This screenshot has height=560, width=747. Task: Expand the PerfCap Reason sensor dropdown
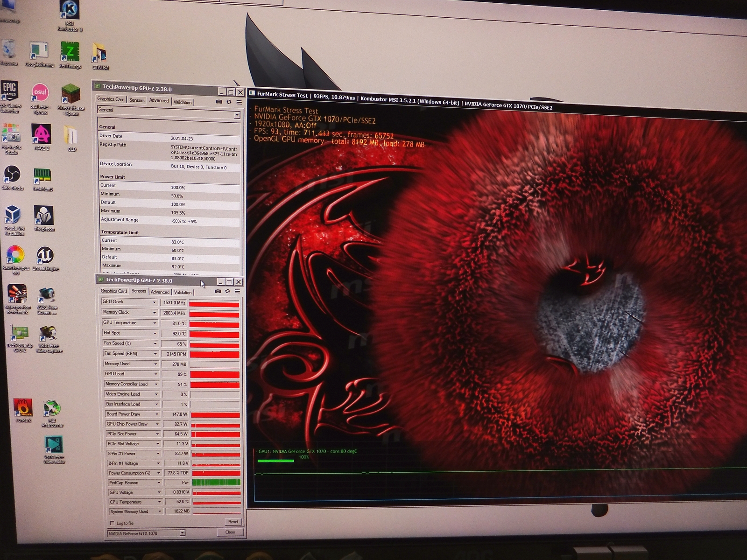159,483
